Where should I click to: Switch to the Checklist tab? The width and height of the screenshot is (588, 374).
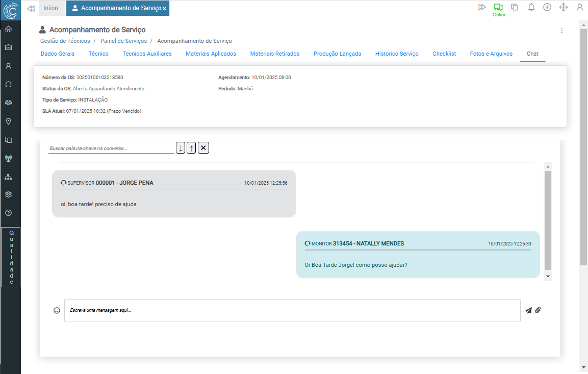444,54
